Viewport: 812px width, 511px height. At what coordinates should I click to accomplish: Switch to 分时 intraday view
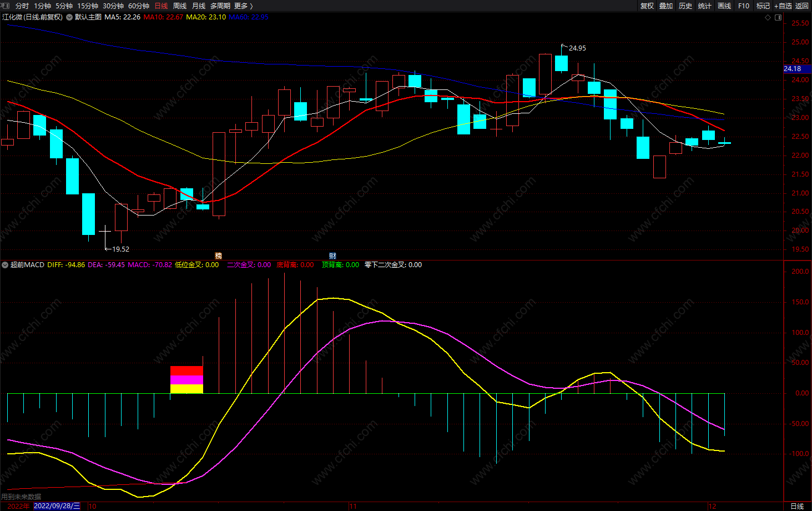tap(22, 6)
